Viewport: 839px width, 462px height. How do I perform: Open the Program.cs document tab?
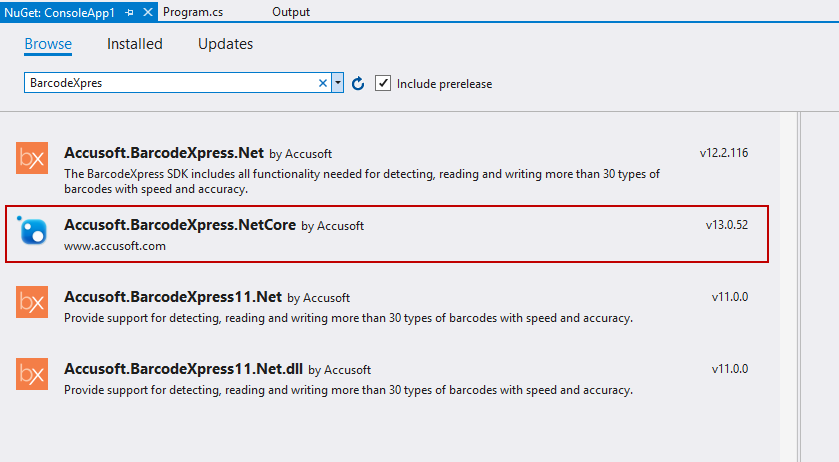pos(192,12)
